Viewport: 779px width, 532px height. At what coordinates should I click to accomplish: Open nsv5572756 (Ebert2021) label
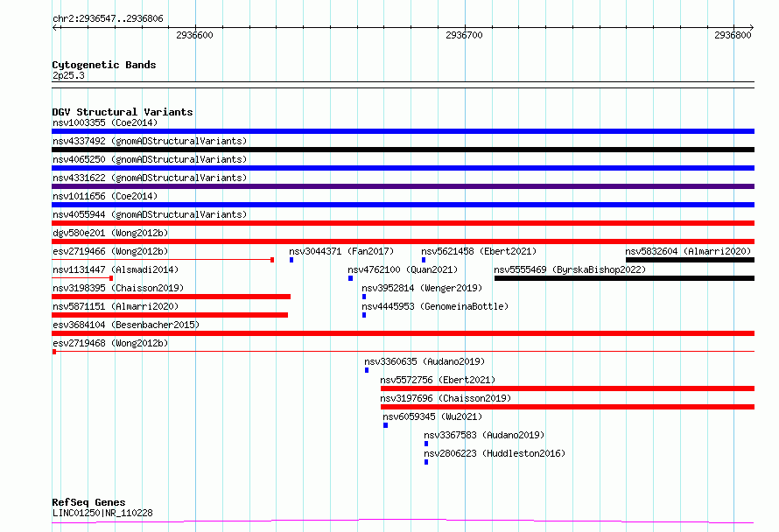pos(438,380)
